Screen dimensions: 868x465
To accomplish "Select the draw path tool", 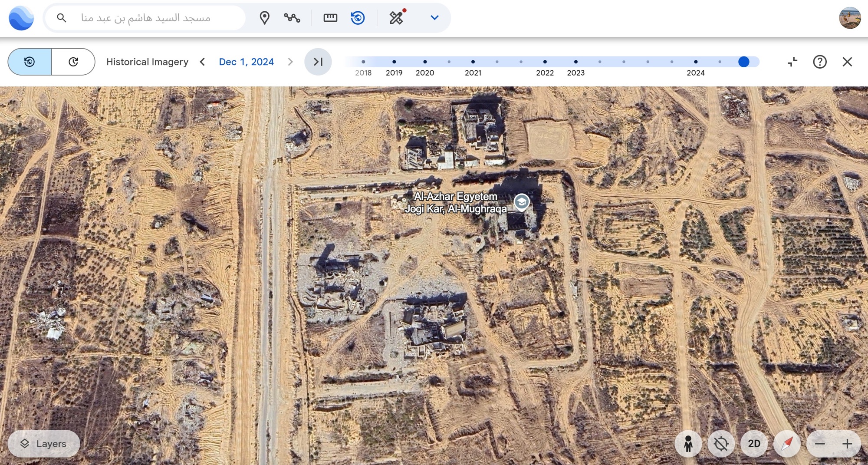I will pyautogui.click(x=292, y=18).
